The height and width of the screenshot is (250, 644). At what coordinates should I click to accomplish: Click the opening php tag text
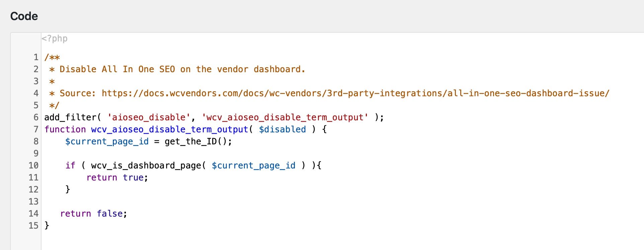pyautogui.click(x=55, y=38)
